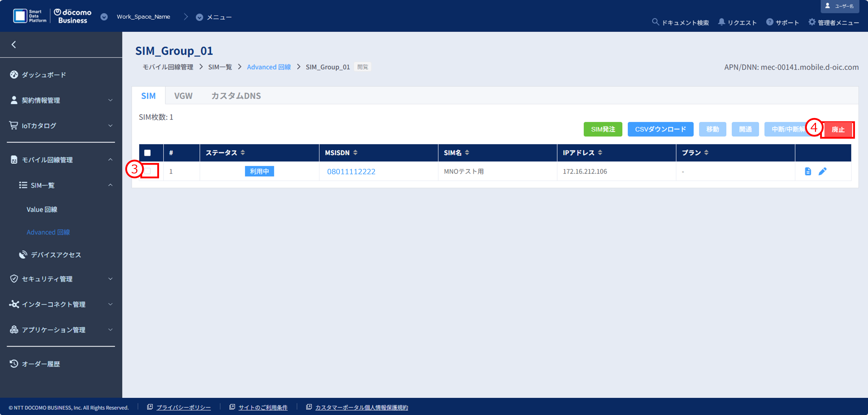The image size is (868, 415).
Task: Check the checkbox for SIM row 1
Action: [147, 171]
